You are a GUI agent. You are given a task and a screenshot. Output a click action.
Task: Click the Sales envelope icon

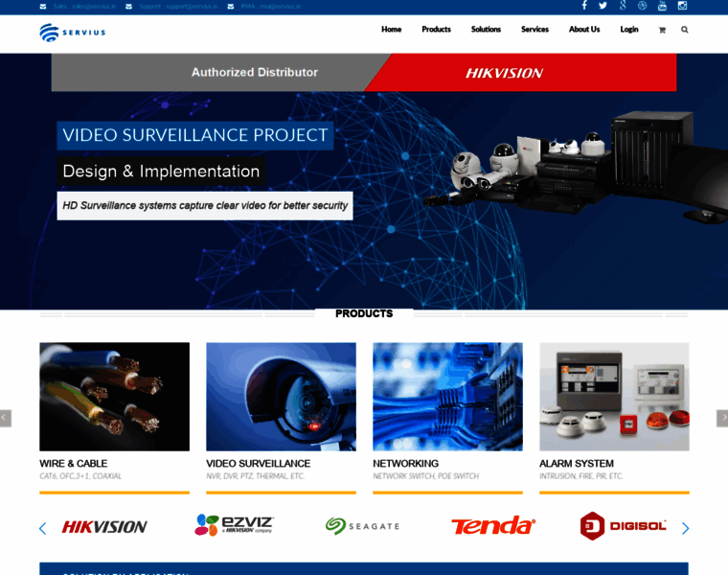43,7
